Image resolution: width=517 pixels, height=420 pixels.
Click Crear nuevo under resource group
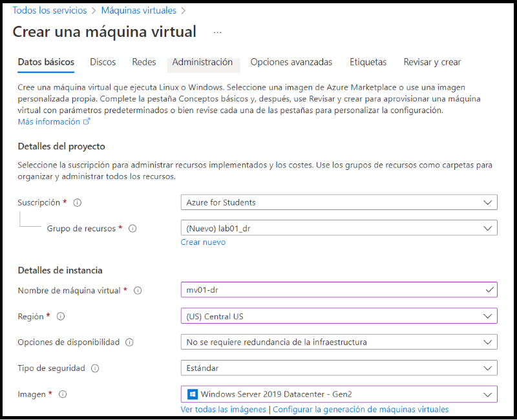click(x=203, y=242)
